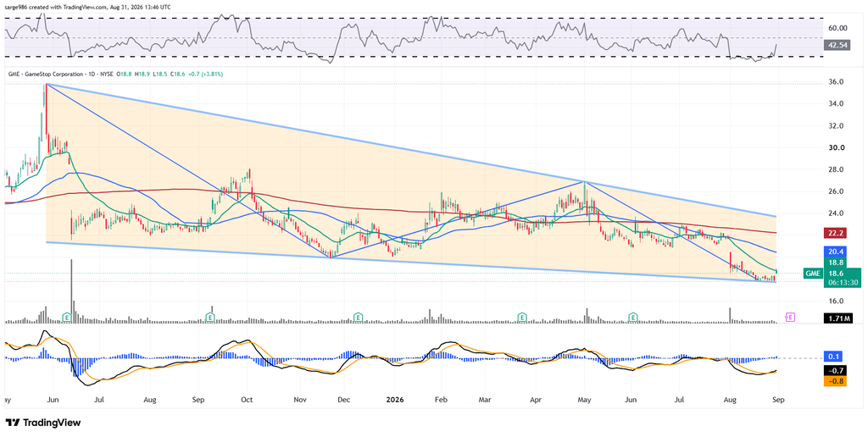The image size is (868, 437).
Task: Click the Dec label on time axis
Action: point(342,399)
